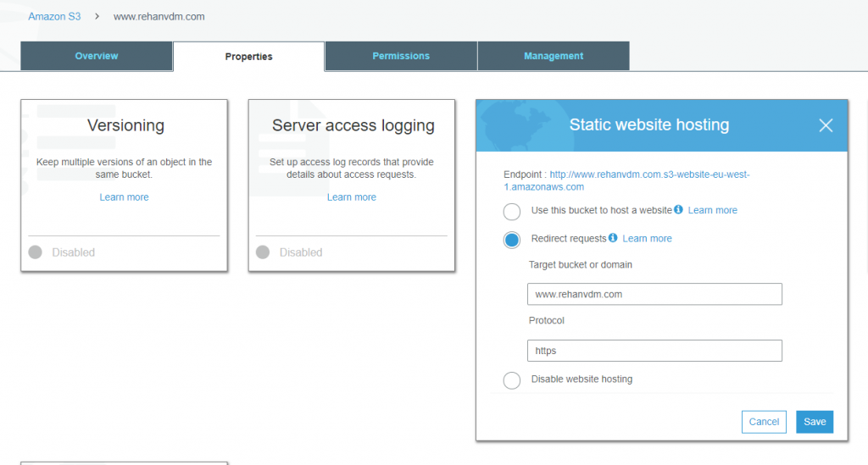Select the Redirect requests radio option
The height and width of the screenshot is (465, 868).
click(511, 240)
